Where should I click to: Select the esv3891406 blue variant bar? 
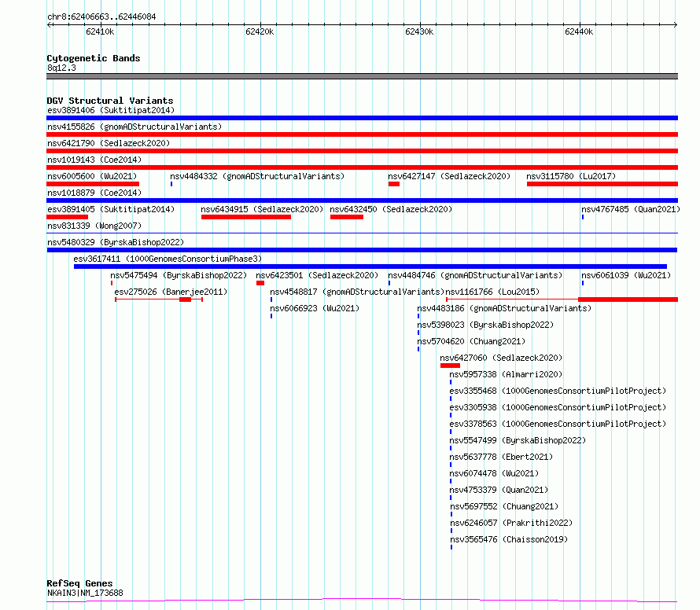tap(362, 118)
